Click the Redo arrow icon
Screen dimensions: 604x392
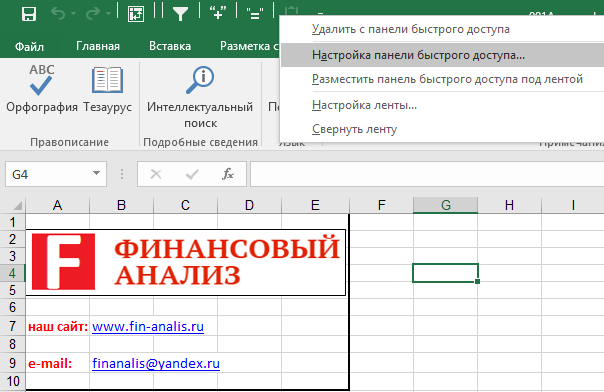click(93, 14)
